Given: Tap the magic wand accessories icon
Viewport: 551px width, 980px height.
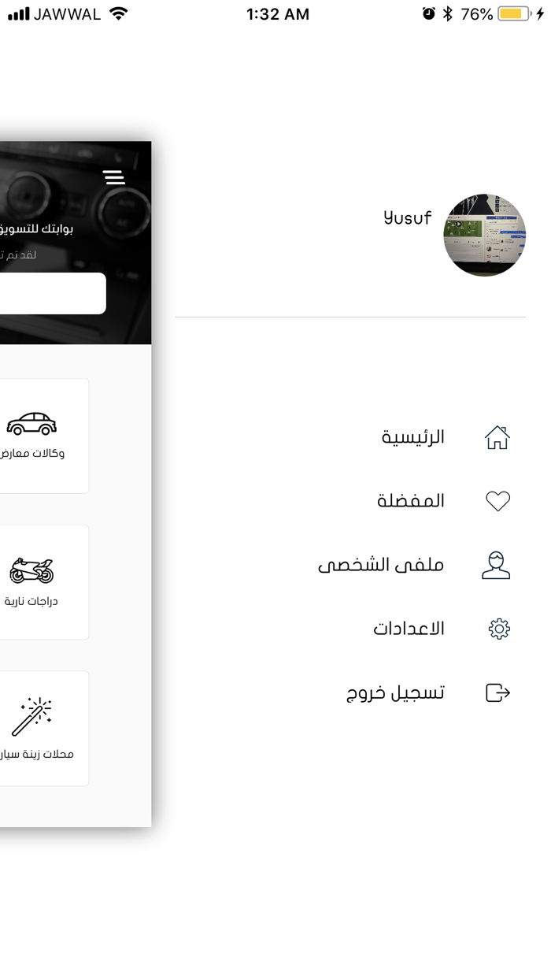Looking at the screenshot, I should 31,716.
